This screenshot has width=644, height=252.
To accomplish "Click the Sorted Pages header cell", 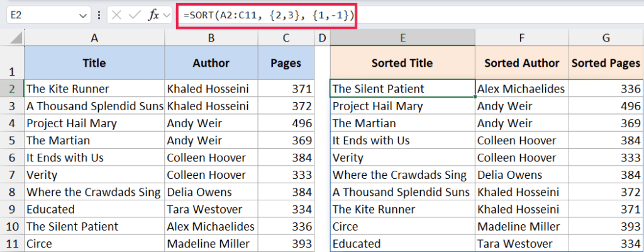I will (606, 62).
